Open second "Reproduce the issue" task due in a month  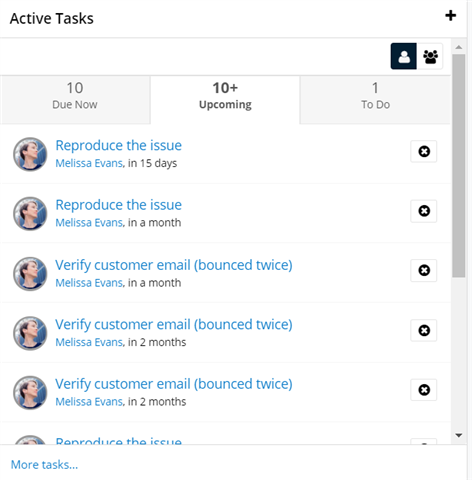pos(118,205)
